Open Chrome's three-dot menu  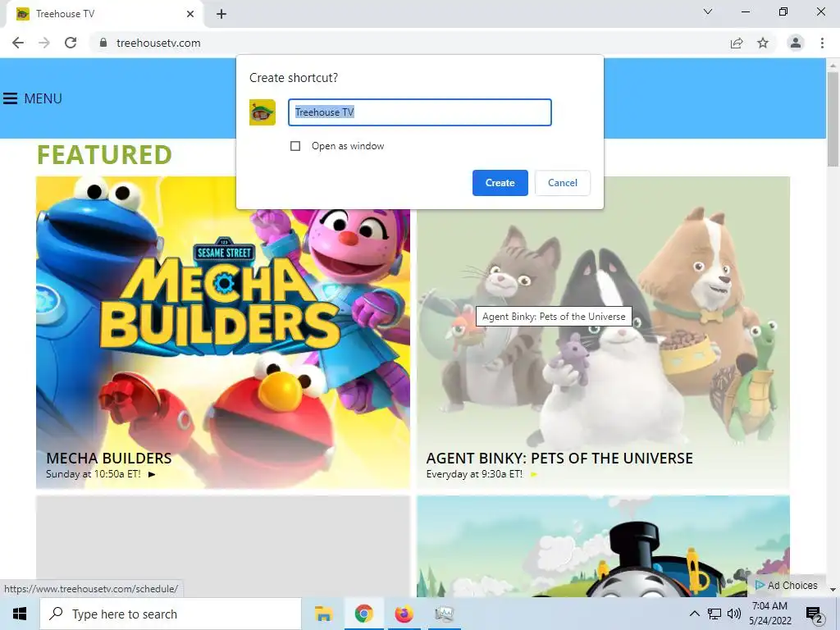click(822, 43)
